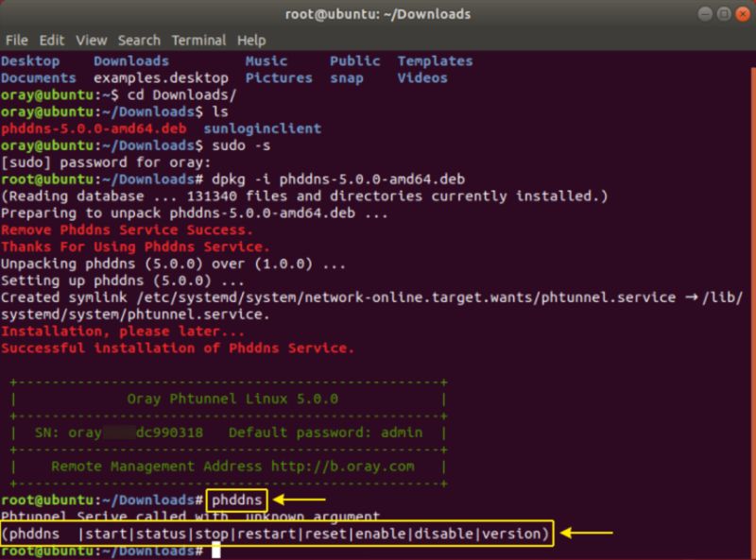Click the sunloginclient directory name
The height and width of the screenshot is (560, 756).
pyautogui.click(x=262, y=128)
